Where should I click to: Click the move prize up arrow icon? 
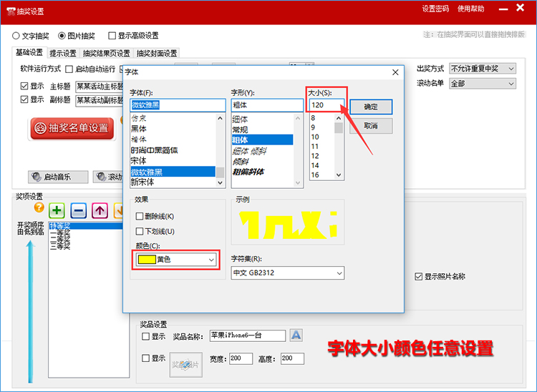(x=100, y=210)
